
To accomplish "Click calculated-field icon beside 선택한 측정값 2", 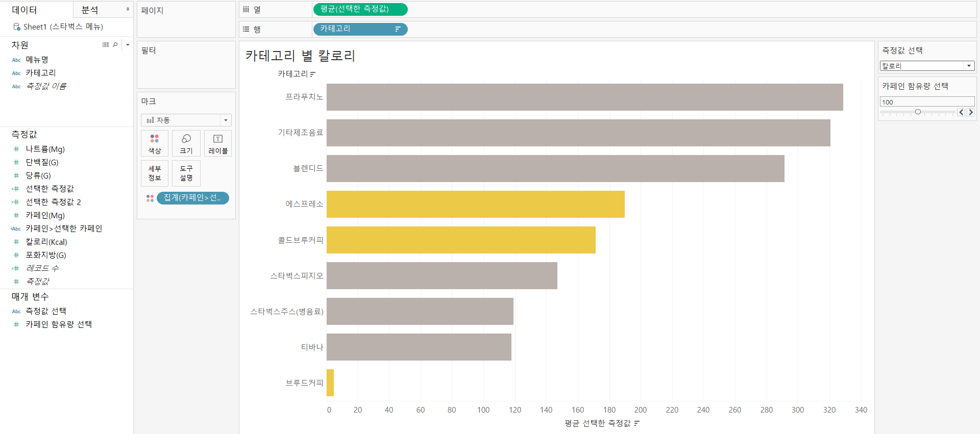I will click(x=15, y=202).
